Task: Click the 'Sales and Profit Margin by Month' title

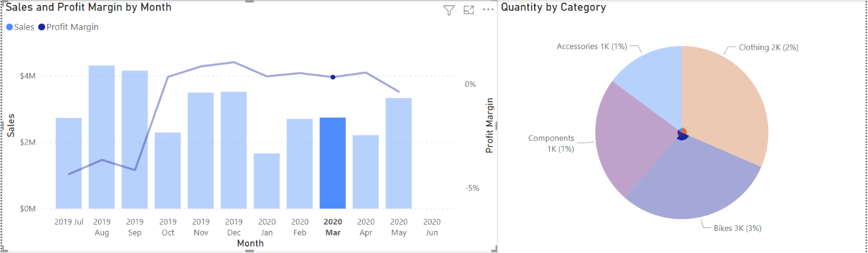Action: [x=89, y=8]
